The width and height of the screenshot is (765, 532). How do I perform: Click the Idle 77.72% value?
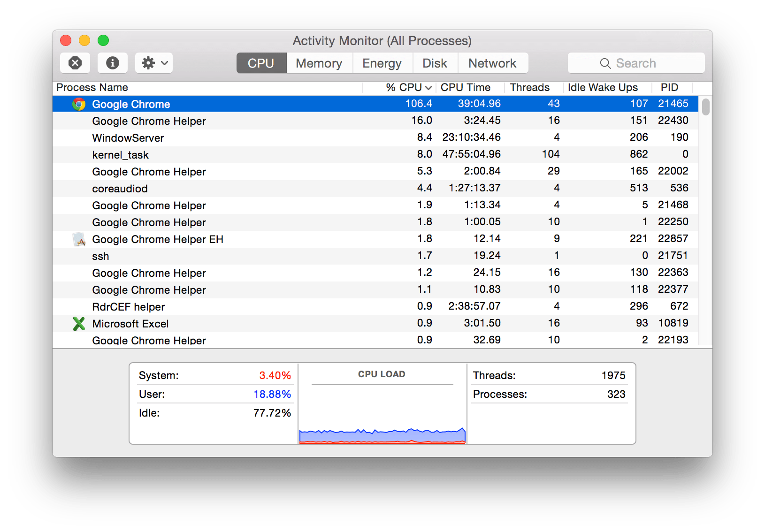[x=272, y=413]
